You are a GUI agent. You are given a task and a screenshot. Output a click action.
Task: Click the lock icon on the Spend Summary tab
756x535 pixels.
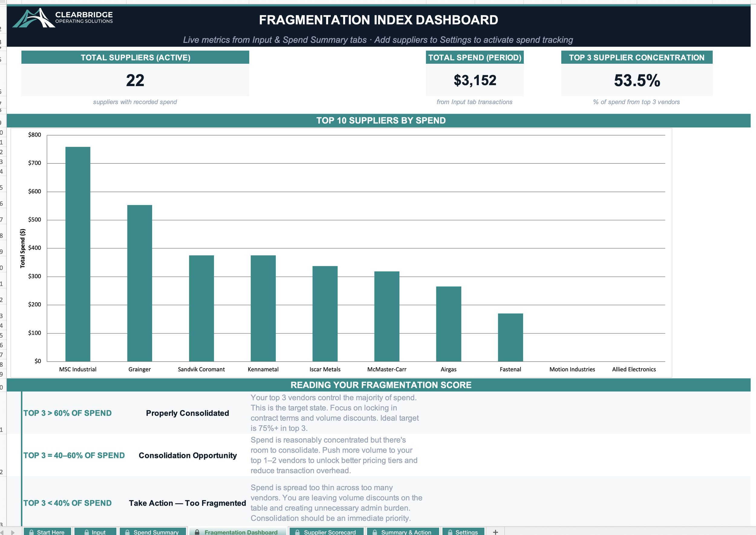coord(127,531)
